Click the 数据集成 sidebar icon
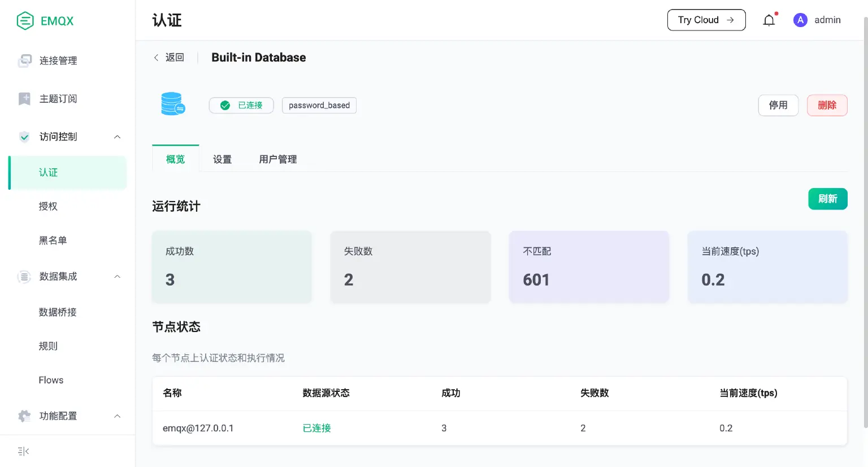868x467 pixels. point(24,276)
